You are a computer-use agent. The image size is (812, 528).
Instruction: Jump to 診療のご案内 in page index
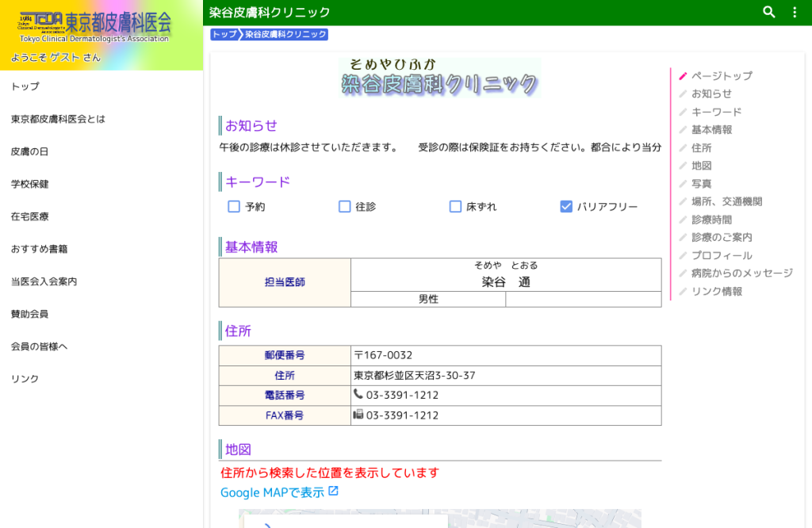(x=722, y=237)
